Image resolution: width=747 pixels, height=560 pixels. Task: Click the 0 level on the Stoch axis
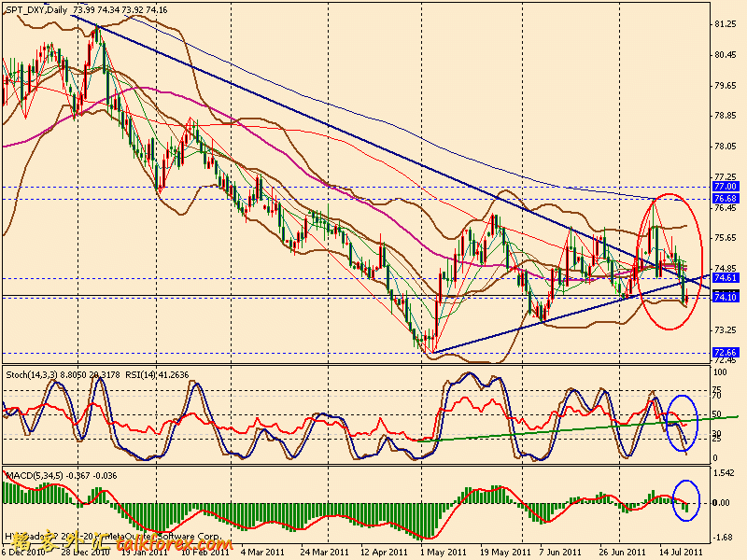point(715,458)
